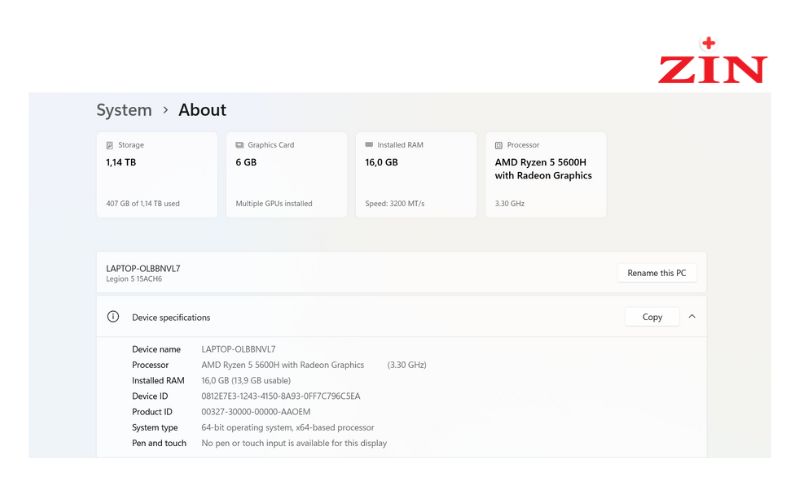Click 'Speed: 3200 MT/s' text
This screenshot has width=800, height=500.
pyautogui.click(x=395, y=204)
